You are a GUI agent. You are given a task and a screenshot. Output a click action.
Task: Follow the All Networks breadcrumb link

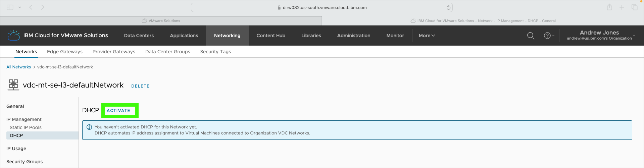tap(19, 67)
